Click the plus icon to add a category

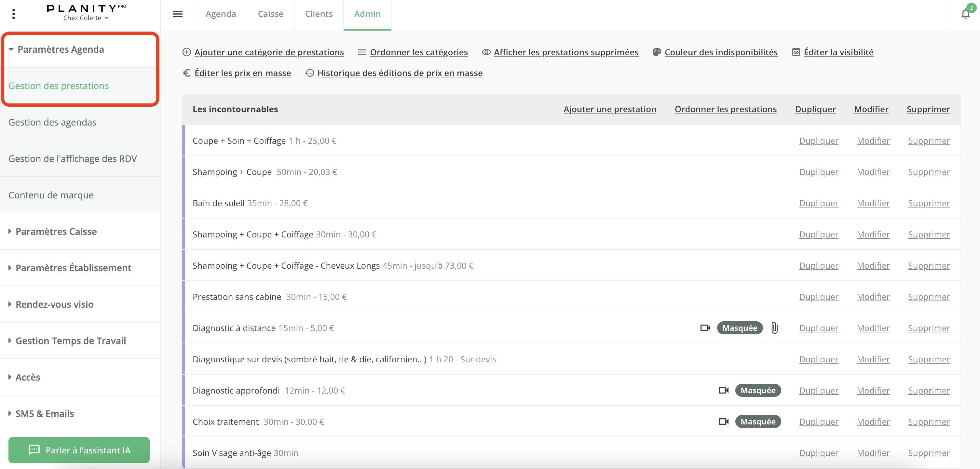[186, 52]
